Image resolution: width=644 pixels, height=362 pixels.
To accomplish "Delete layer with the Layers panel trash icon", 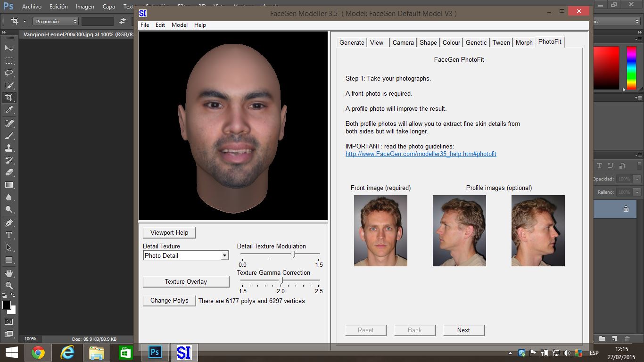I will (x=627, y=339).
